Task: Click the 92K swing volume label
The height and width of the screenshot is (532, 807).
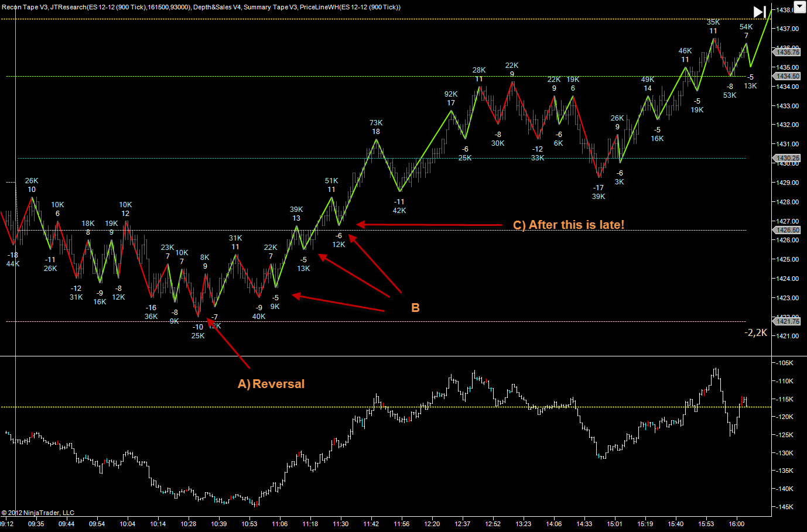Action: click(451, 94)
